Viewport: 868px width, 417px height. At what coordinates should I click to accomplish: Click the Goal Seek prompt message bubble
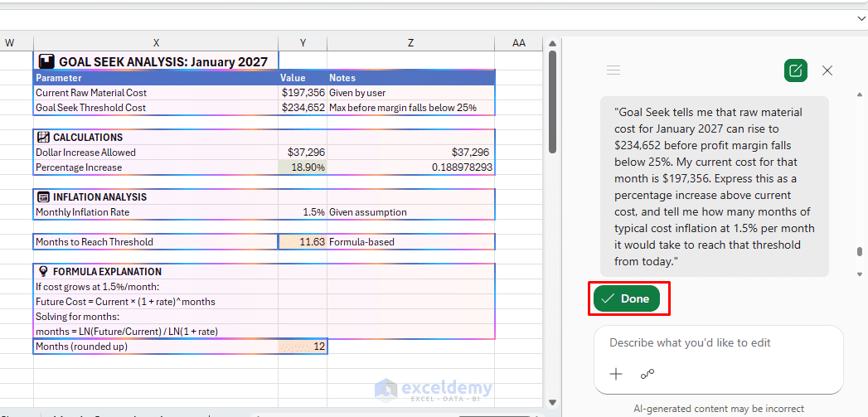tap(714, 187)
